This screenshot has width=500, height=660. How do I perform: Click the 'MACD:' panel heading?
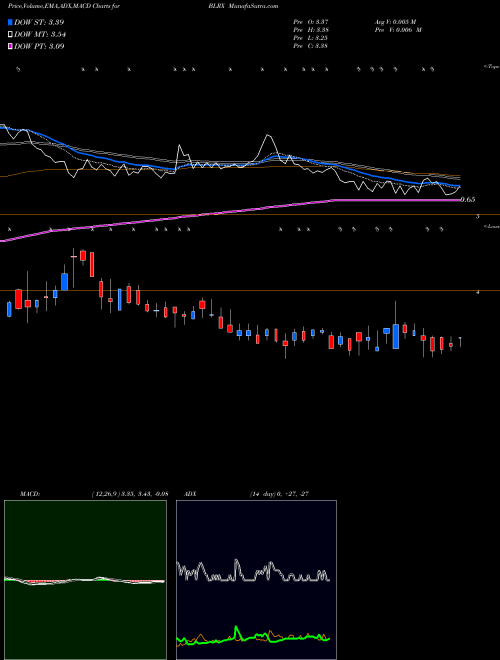click(x=30, y=494)
